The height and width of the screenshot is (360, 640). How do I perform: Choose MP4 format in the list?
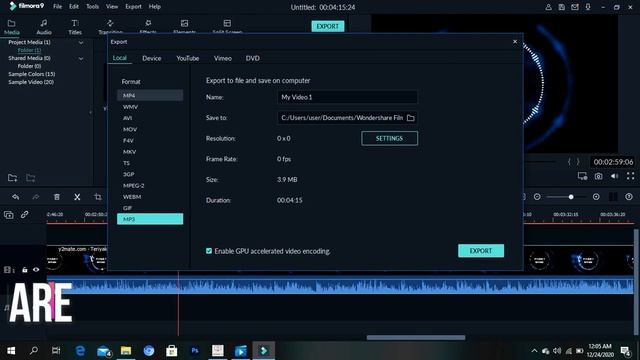[x=150, y=96]
